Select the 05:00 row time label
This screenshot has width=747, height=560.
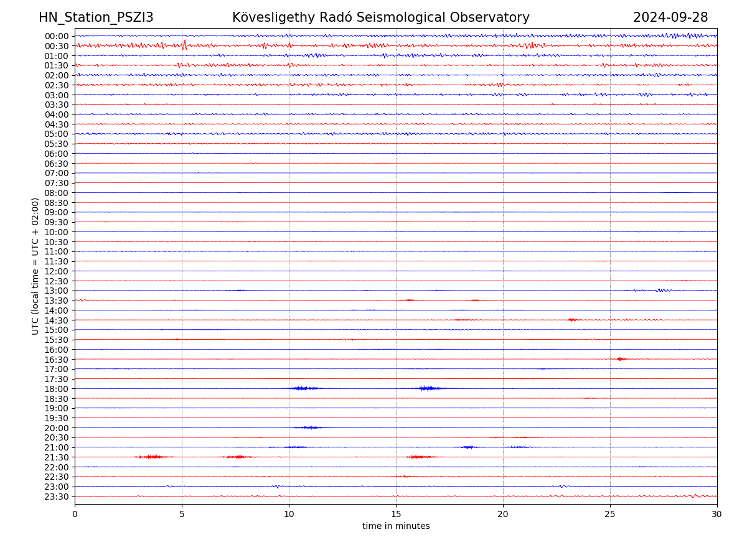coord(56,134)
